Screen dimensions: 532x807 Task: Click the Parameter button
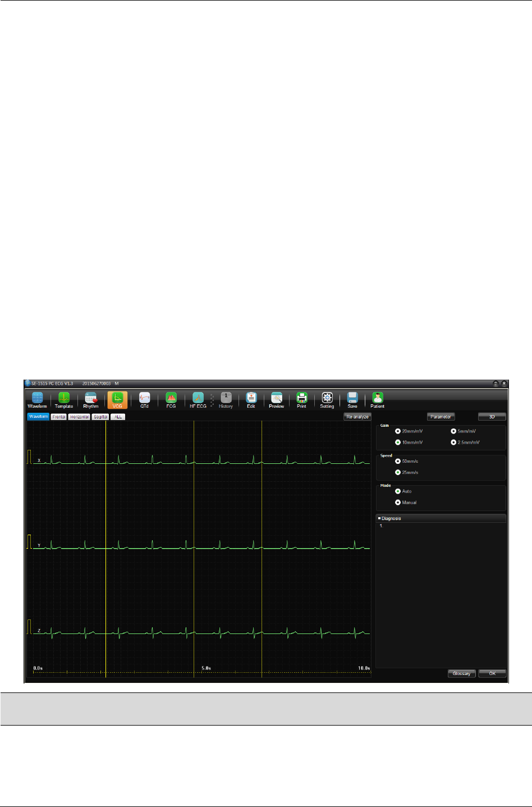coord(441,417)
